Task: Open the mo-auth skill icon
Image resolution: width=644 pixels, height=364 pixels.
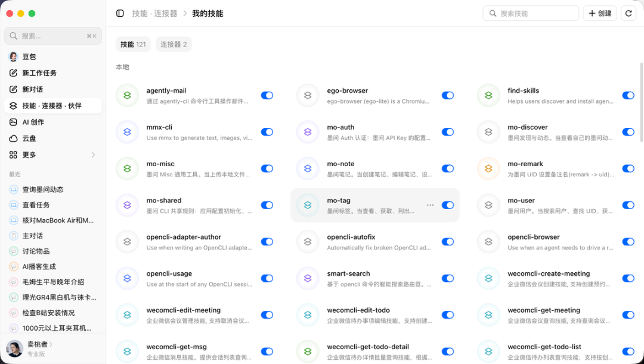Action: [x=308, y=132]
